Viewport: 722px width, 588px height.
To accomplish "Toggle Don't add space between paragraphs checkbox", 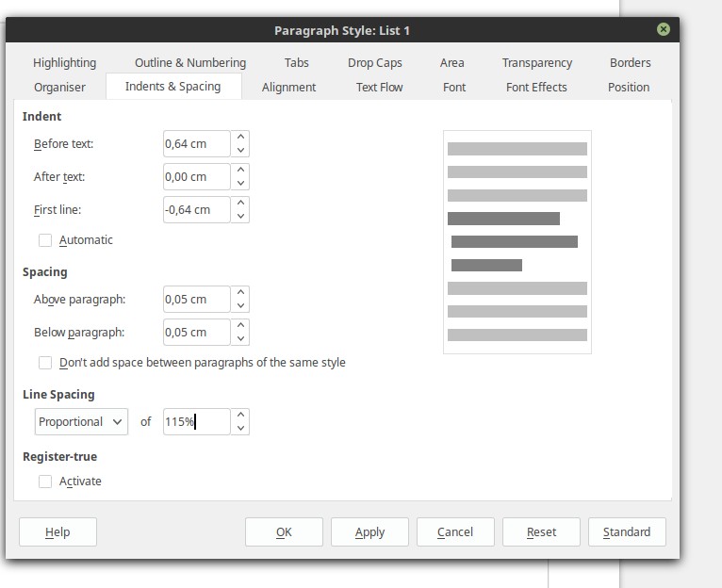I will (45, 363).
